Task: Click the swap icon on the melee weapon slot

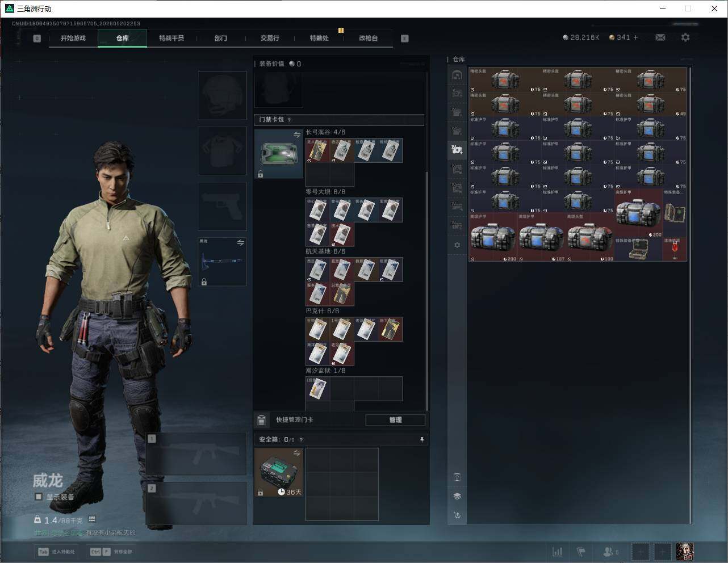Action: (x=241, y=243)
